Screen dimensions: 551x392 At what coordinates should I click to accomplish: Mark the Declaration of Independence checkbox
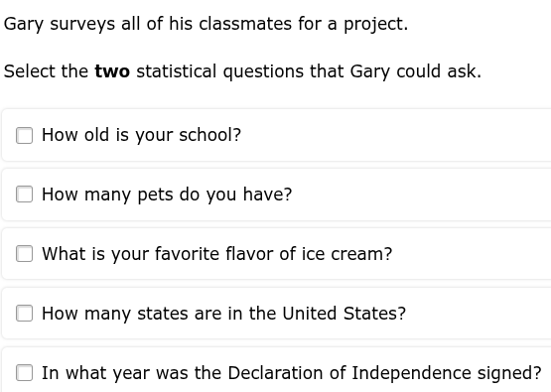coord(24,373)
